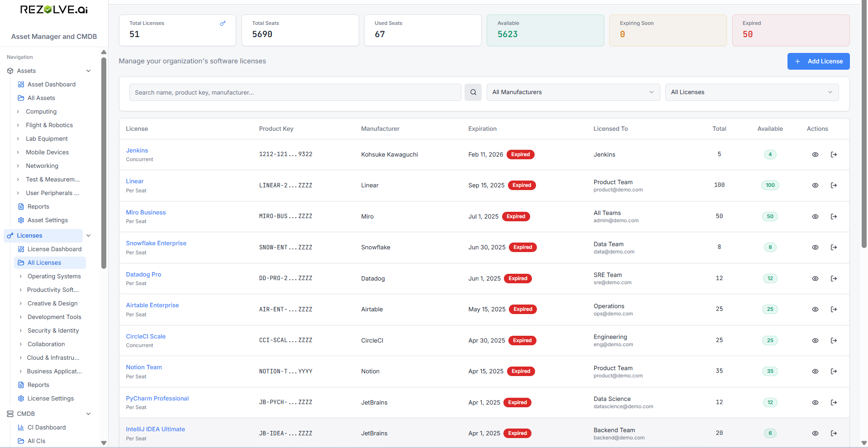Click the All Assets folder icon
Screen dimensions: 868x448
pyautogui.click(x=21, y=98)
